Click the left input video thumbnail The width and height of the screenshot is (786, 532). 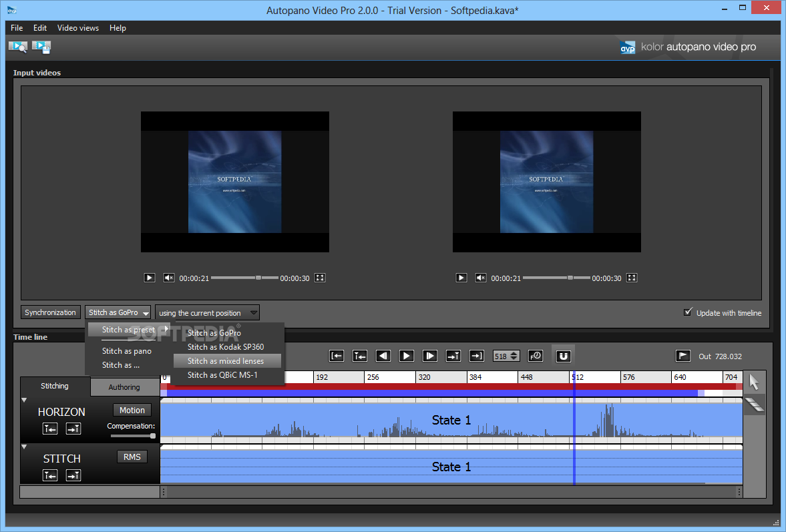[x=234, y=182]
